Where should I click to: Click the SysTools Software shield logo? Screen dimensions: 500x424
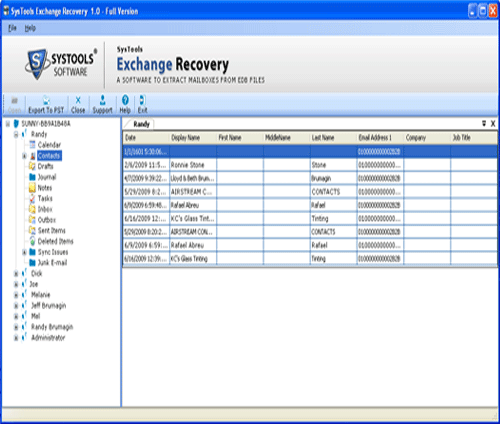point(36,63)
